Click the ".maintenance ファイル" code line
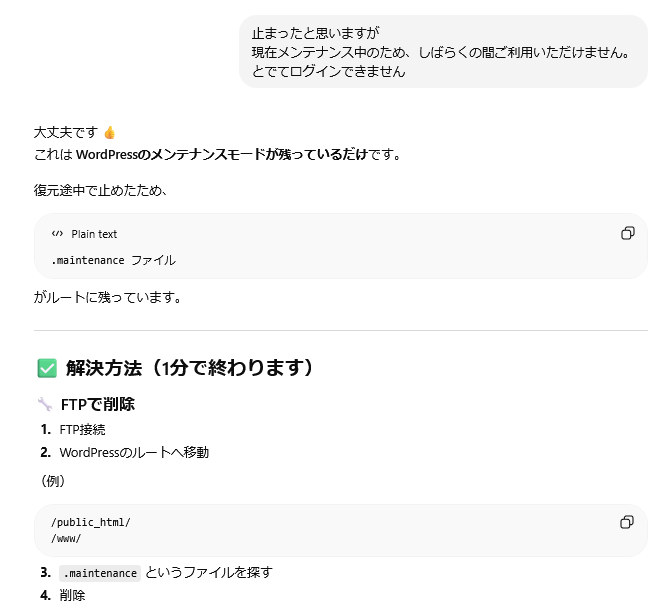The height and width of the screenshot is (613, 660). pos(113,260)
